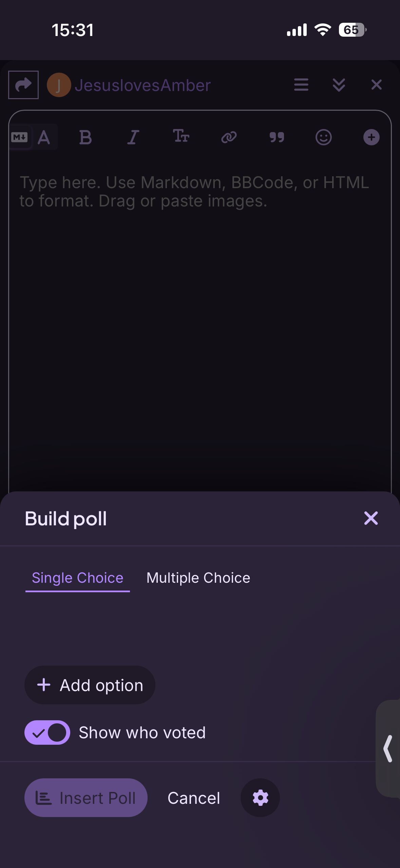Expand the side panel chevron handle
Image resolution: width=400 pixels, height=868 pixels.
388,749
